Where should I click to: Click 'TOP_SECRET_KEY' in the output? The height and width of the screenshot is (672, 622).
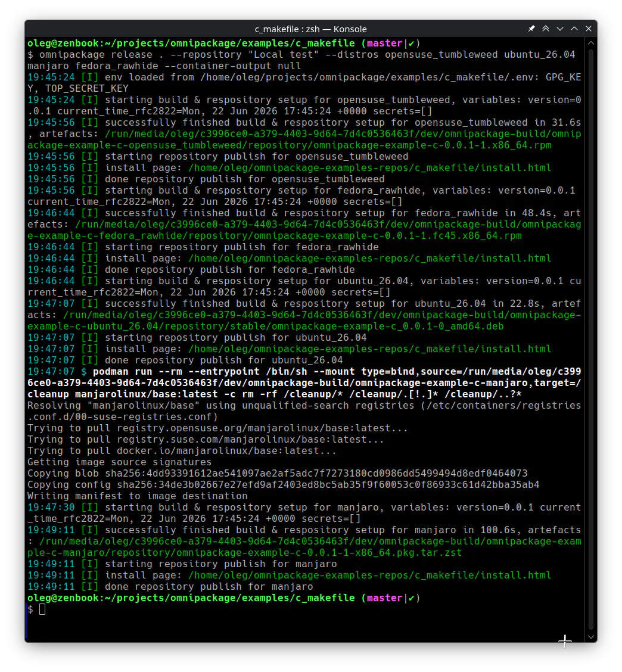click(x=86, y=88)
